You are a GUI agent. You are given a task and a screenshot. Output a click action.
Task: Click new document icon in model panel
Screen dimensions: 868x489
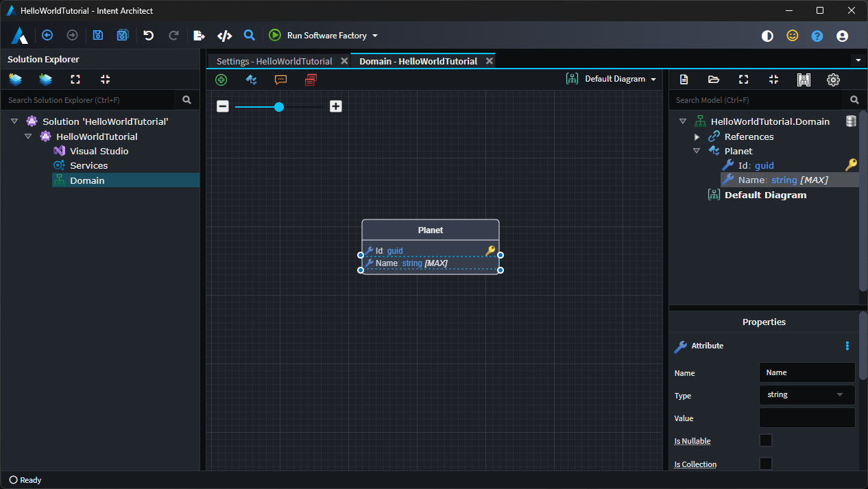point(684,80)
